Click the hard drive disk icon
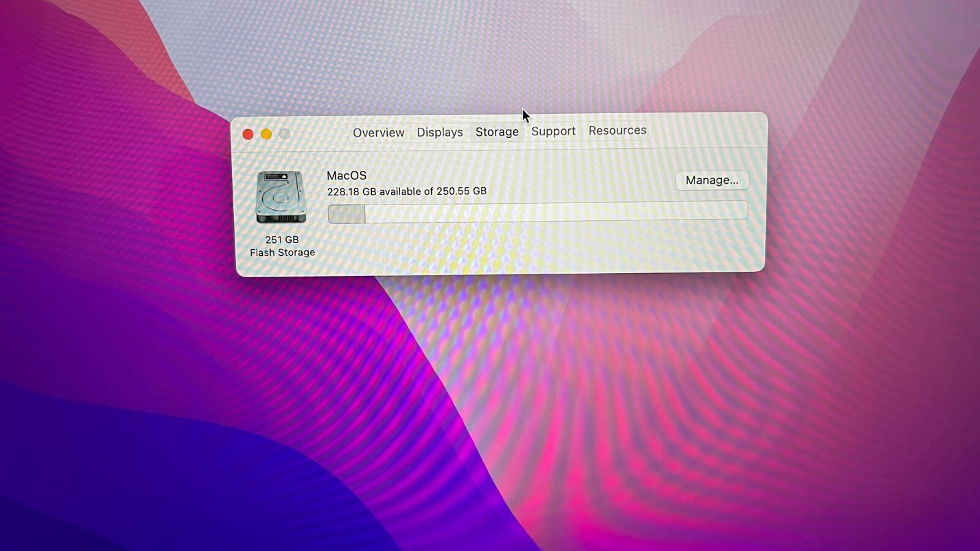The height and width of the screenshot is (551, 980). (281, 197)
